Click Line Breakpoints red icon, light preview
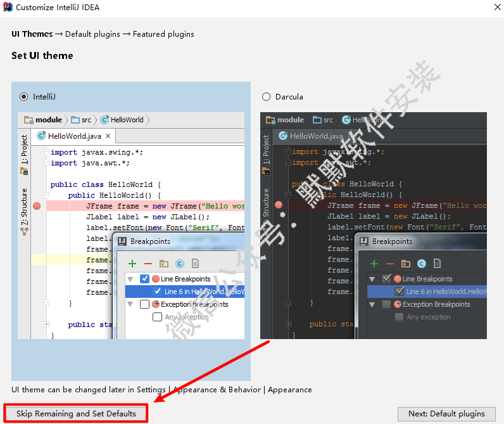504x424 pixels. [x=156, y=279]
